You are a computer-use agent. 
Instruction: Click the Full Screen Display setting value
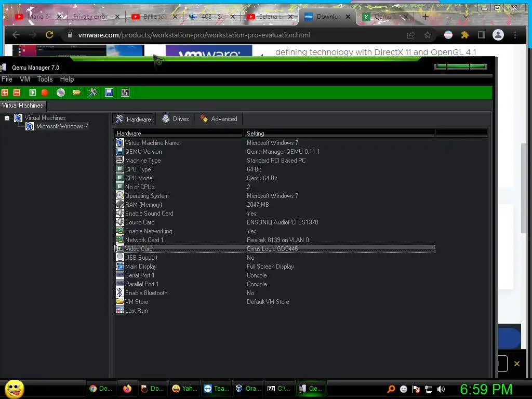[270, 267]
